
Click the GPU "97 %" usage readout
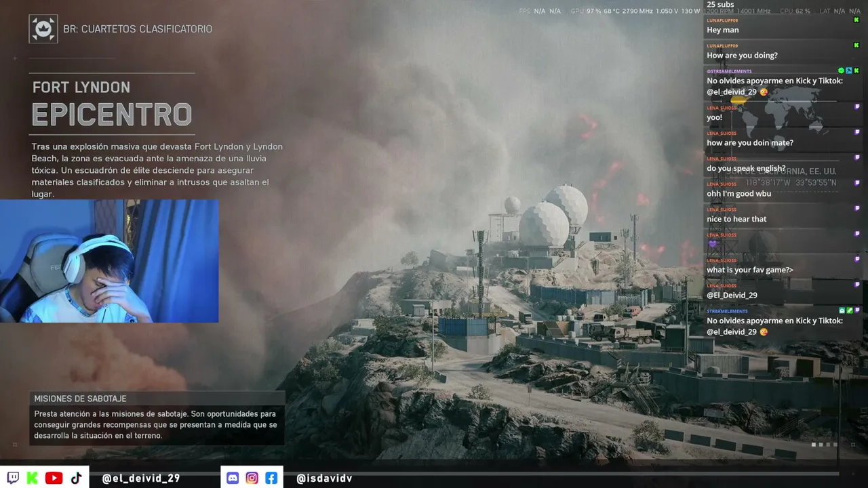pos(594,11)
